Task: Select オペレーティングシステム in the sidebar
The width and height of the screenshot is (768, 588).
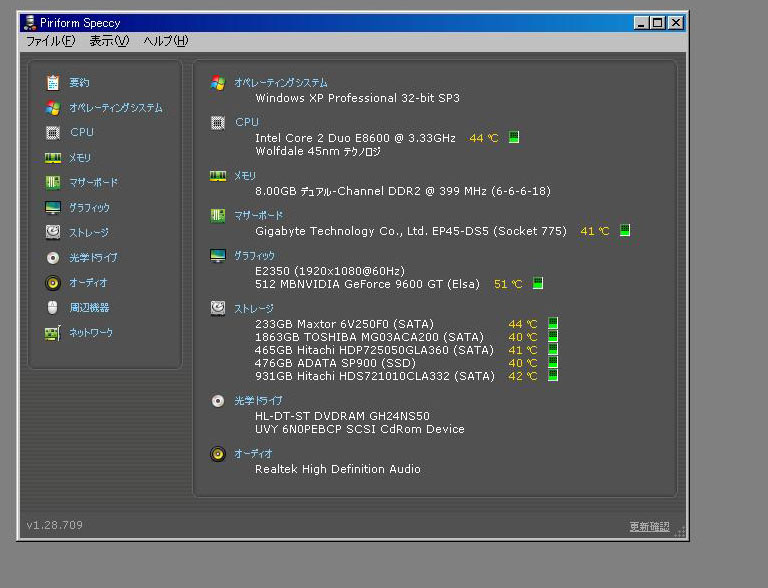Action: point(116,108)
